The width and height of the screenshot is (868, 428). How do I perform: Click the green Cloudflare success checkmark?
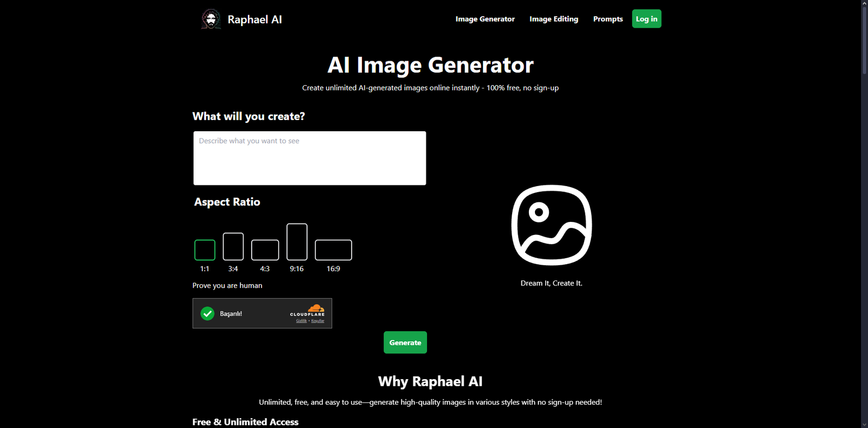[x=207, y=314]
